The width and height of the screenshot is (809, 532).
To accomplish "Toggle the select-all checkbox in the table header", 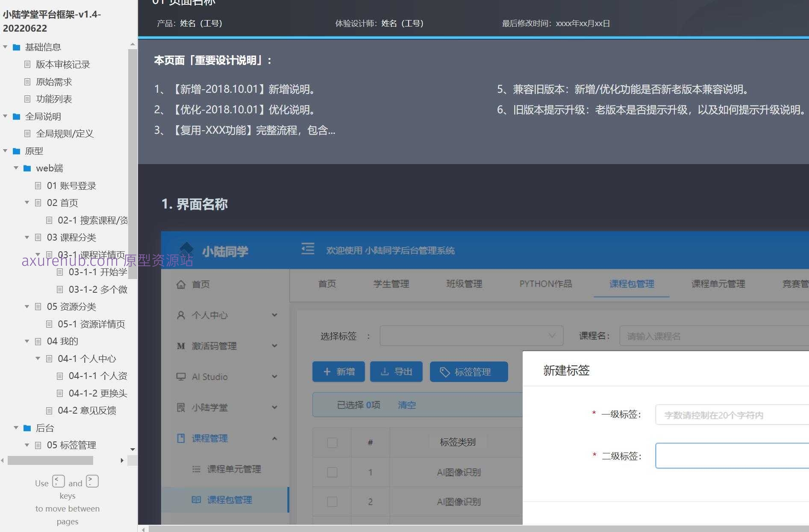I will pyautogui.click(x=332, y=443).
